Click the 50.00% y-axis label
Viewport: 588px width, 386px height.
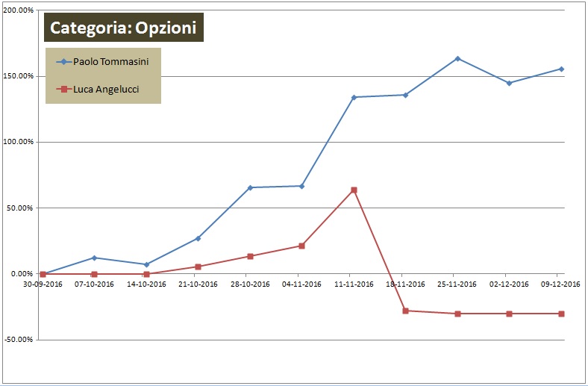20,208
